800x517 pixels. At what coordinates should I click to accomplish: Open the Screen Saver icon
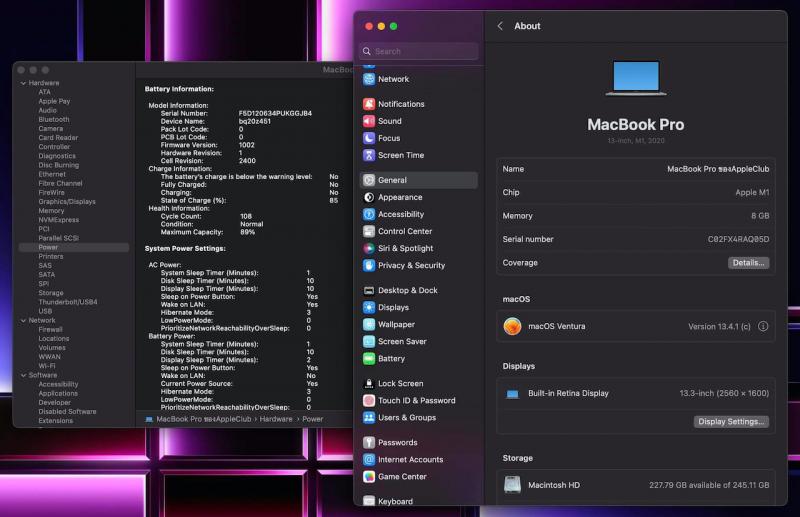click(x=369, y=341)
